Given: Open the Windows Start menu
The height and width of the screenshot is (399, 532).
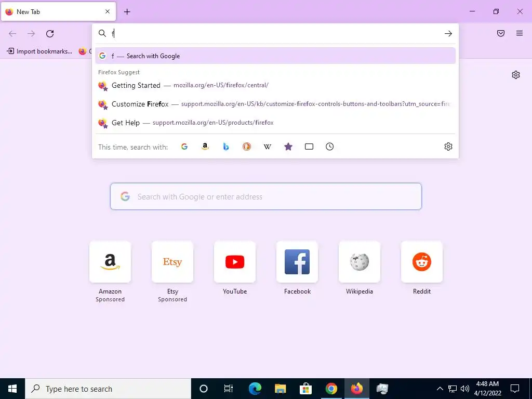Looking at the screenshot, I should 12,389.
